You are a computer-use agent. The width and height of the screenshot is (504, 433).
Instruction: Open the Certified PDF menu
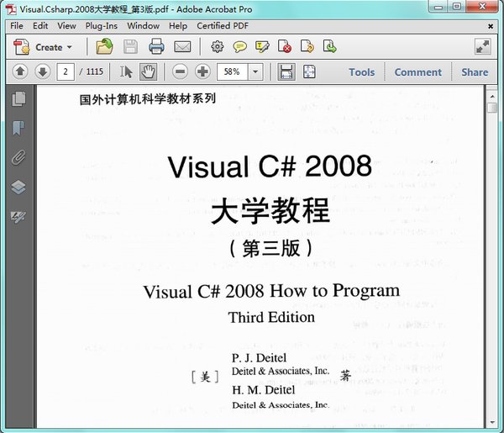(223, 26)
